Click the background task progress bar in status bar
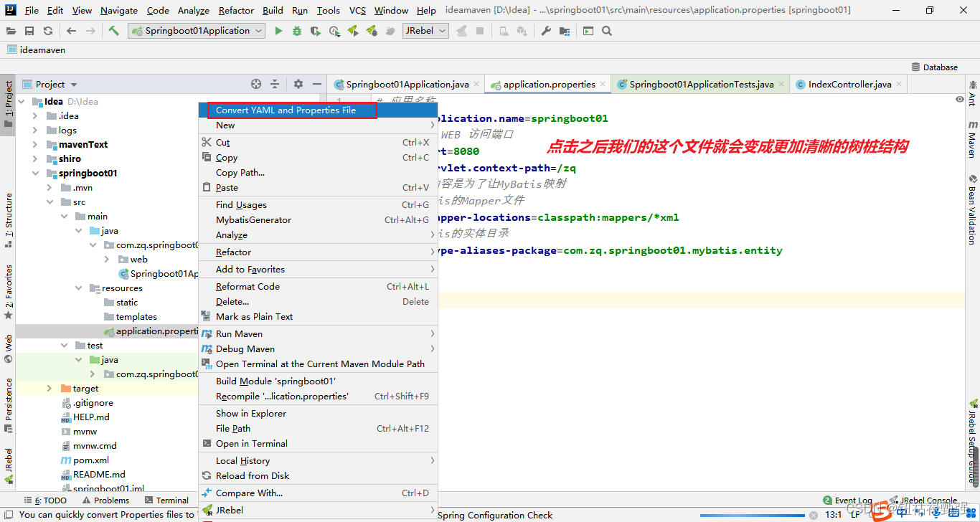The image size is (980, 522). pos(753,515)
